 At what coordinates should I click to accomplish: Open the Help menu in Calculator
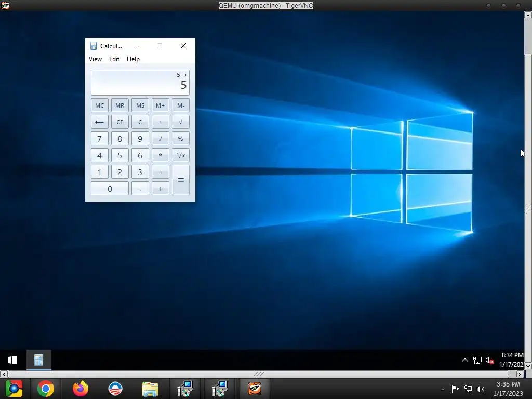pyautogui.click(x=133, y=59)
